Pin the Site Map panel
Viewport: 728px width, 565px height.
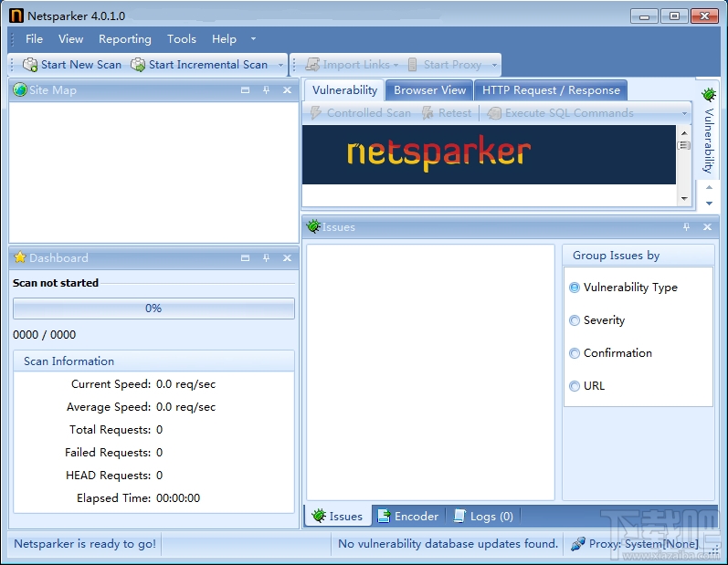(266, 90)
